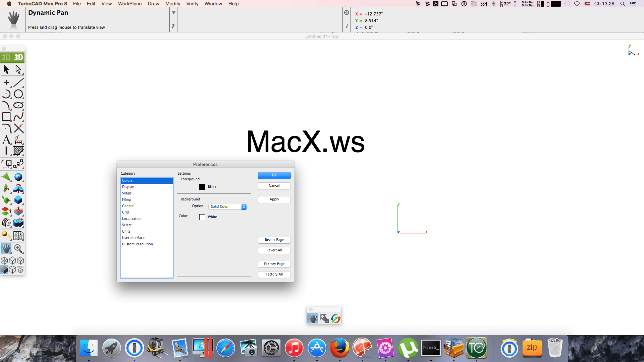This screenshot has width=644, height=362.
Task: Select the Circle tool
Action: click(18, 94)
